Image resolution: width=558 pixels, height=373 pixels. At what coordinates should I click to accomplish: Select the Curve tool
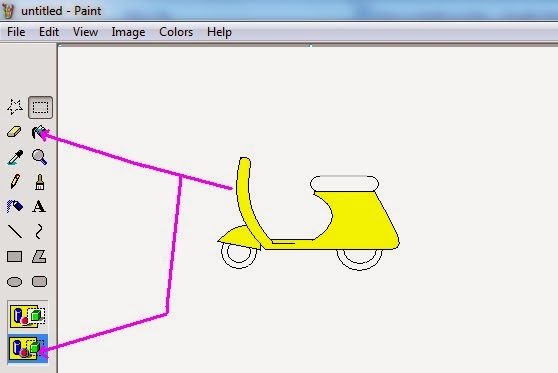(x=39, y=231)
